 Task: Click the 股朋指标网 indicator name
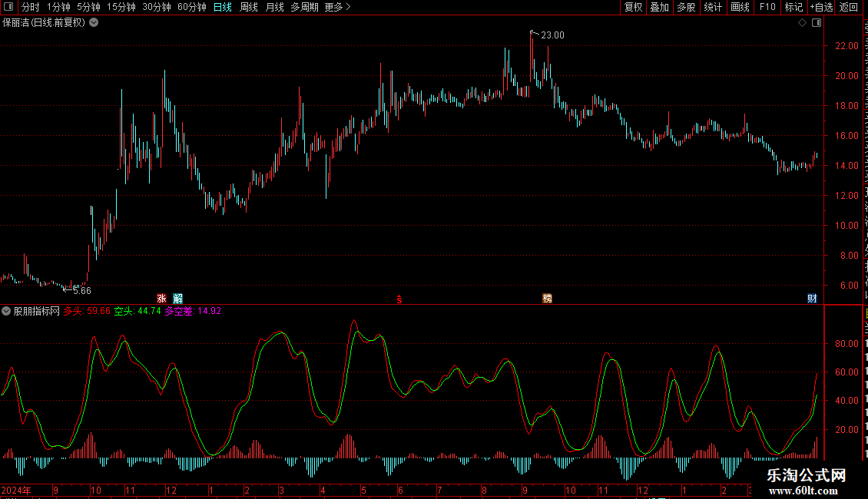tap(37, 311)
